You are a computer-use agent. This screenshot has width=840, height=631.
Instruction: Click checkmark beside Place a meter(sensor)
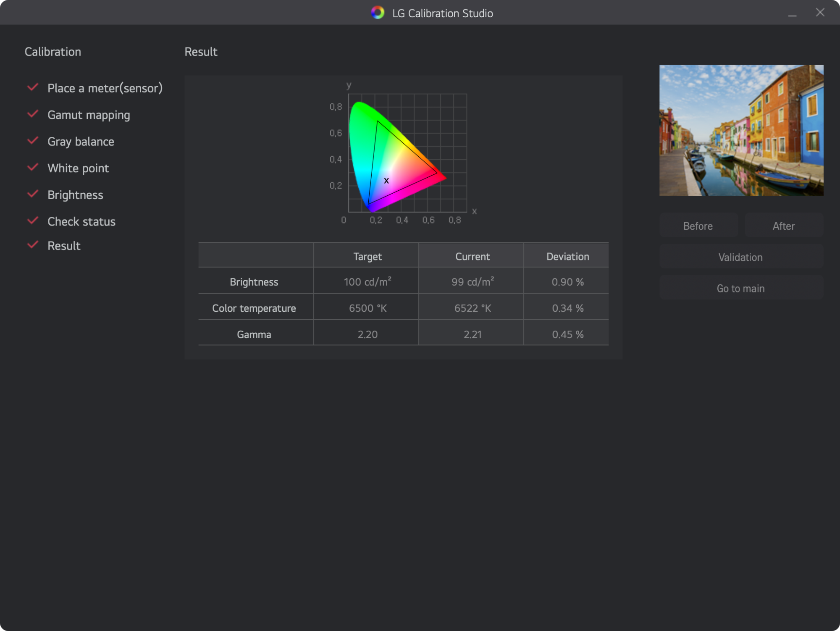tap(33, 87)
